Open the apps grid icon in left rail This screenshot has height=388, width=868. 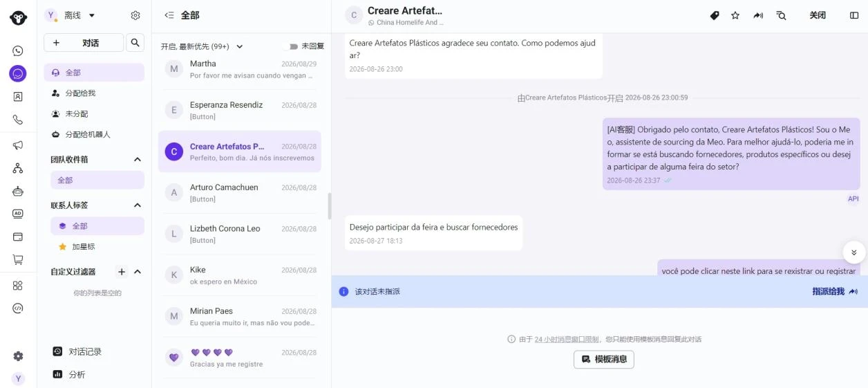tap(18, 286)
